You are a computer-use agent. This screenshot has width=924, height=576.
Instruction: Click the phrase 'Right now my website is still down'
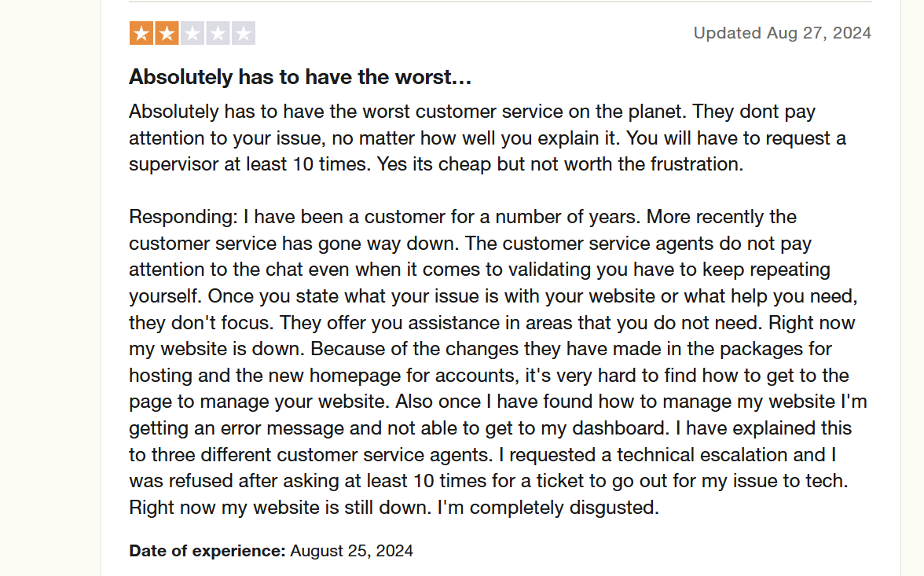(x=280, y=508)
